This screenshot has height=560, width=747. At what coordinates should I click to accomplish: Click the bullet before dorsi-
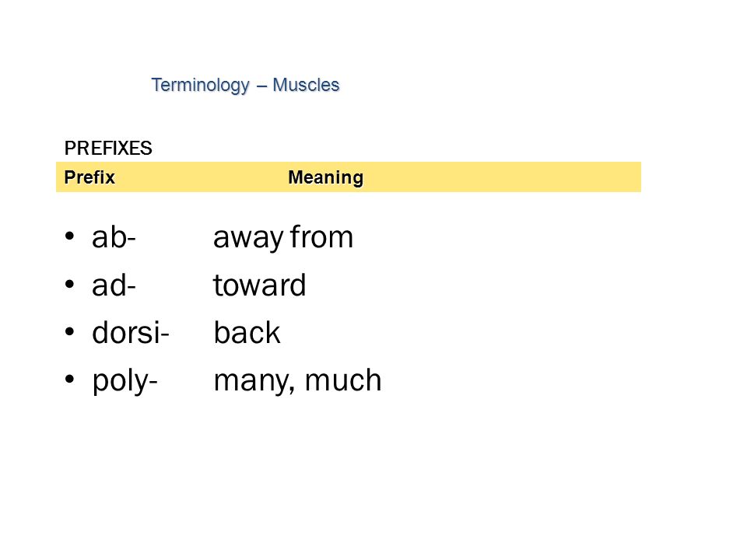(69, 331)
